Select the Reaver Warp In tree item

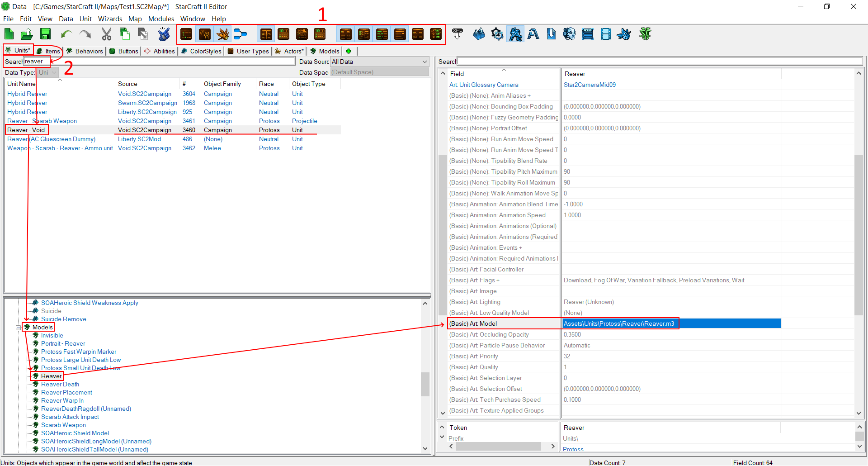point(62,401)
